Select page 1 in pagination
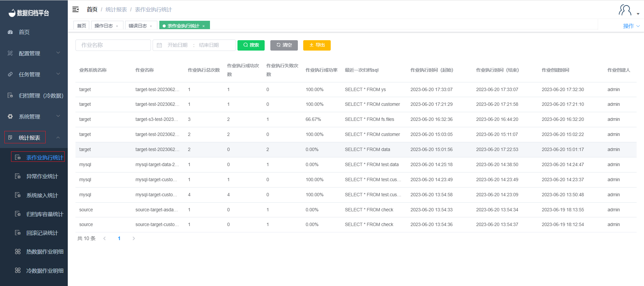The width and height of the screenshot is (644, 286). point(119,238)
